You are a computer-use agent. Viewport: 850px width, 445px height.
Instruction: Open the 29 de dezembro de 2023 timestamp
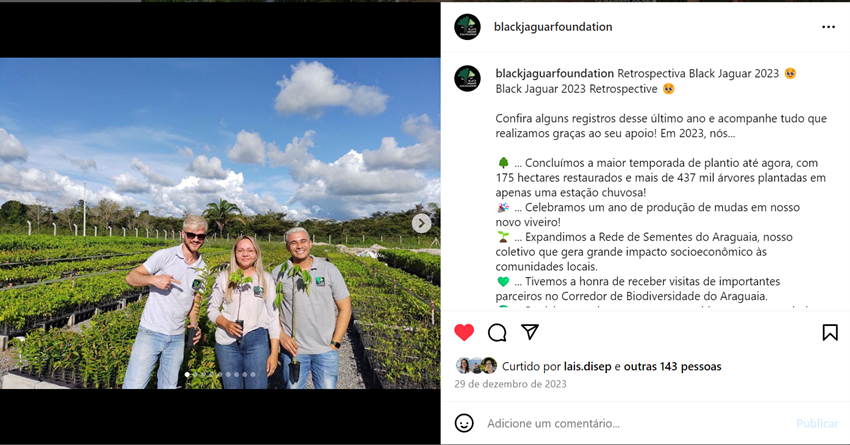[x=510, y=384]
